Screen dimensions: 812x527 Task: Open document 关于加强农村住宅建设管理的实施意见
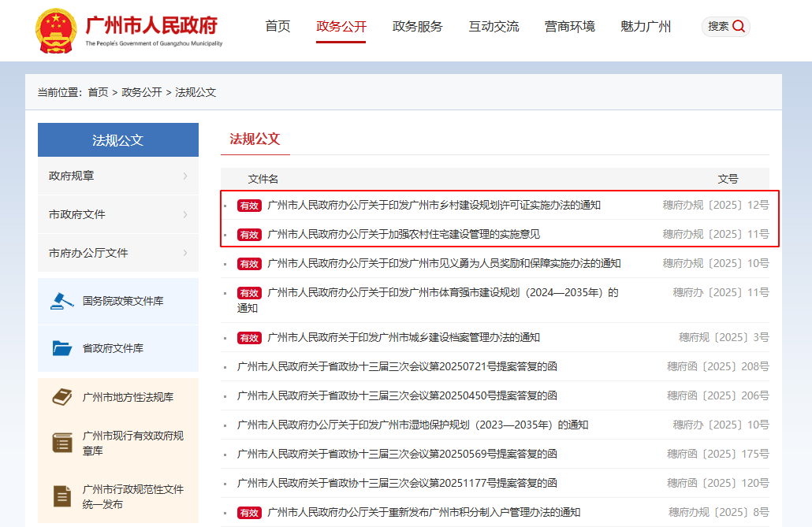(404, 234)
